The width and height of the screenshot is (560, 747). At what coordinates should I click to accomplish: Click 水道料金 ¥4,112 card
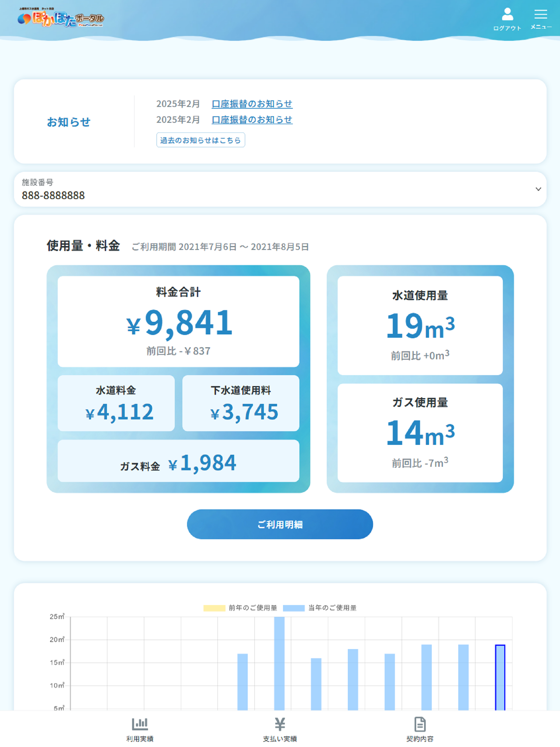(116, 403)
